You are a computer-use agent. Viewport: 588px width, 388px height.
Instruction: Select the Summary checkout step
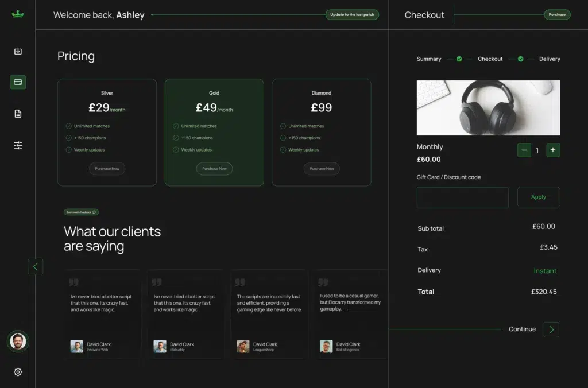429,59
